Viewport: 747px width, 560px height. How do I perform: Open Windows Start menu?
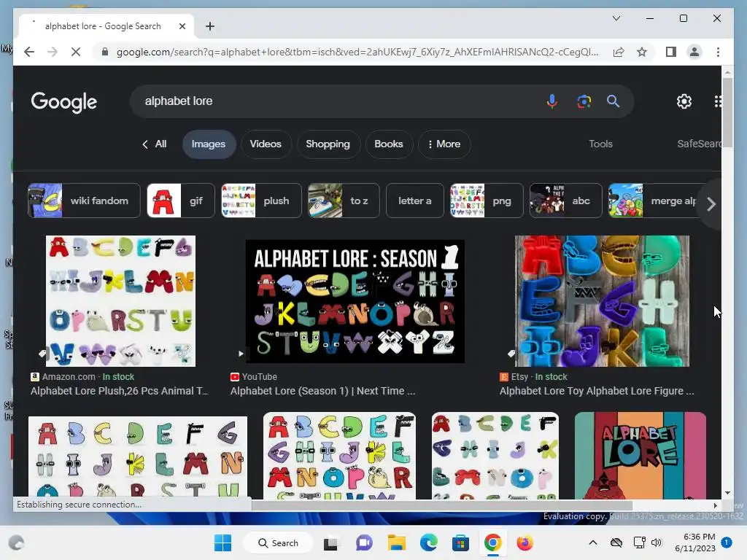(x=222, y=542)
